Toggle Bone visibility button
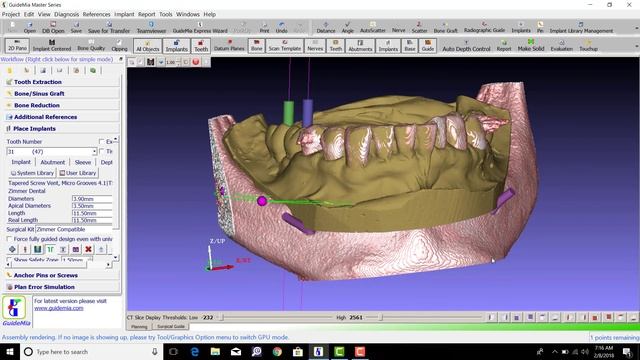Viewport: 640px width, 360px height. click(257, 45)
